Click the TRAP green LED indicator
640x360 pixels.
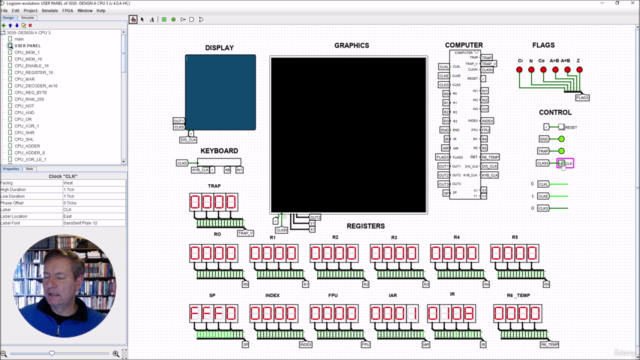tap(562, 151)
